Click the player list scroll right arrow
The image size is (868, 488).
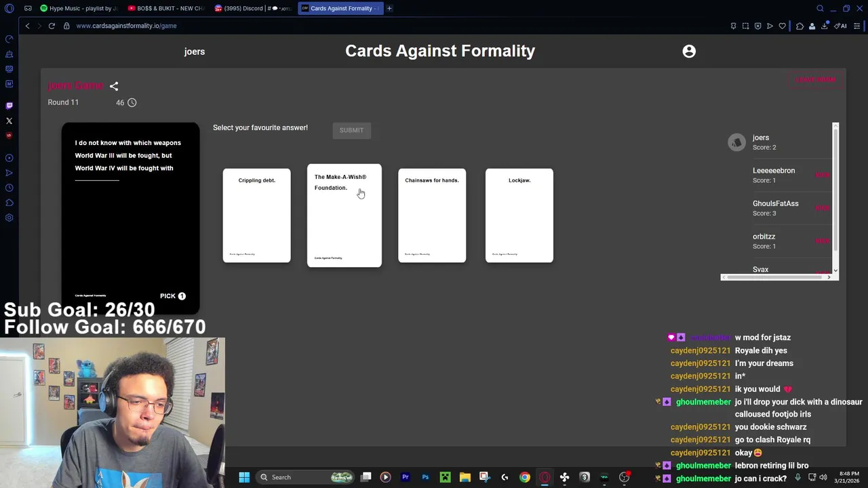click(x=829, y=277)
